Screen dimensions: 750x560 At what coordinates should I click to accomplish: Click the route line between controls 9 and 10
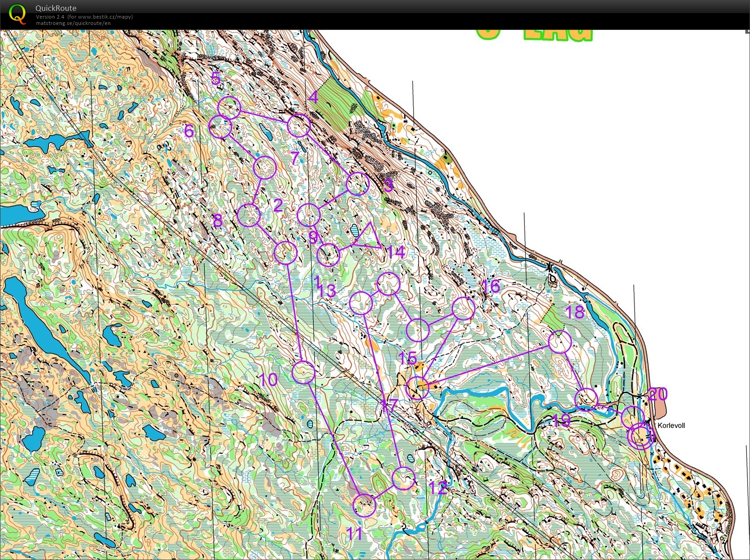295,313
